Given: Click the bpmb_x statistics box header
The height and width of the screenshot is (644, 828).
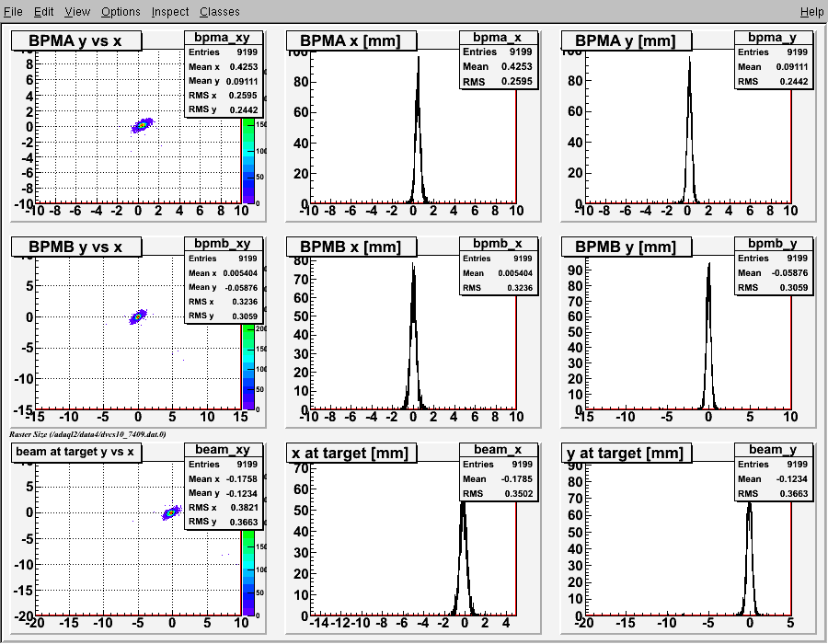Looking at the screenshot, I should 498,244.
